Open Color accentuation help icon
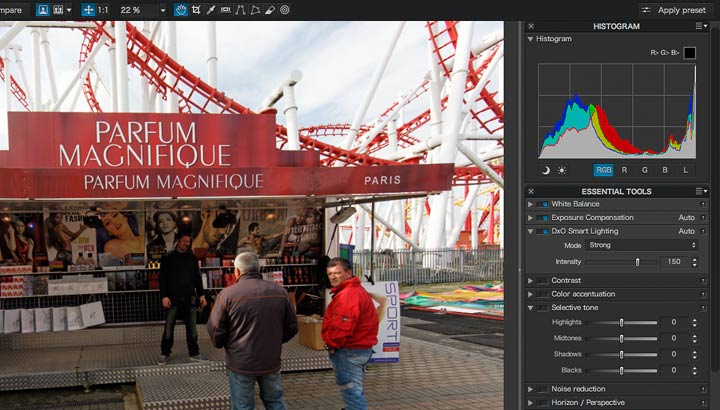 click(703, 294)
